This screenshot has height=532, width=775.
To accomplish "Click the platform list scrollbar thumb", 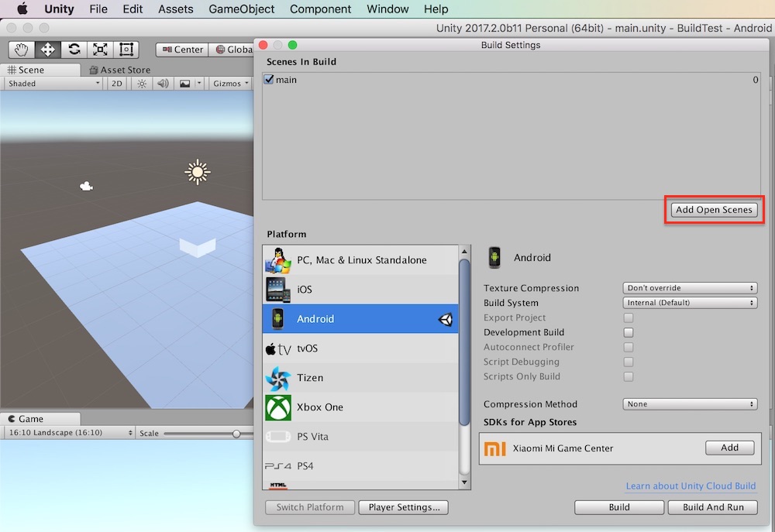I will 464,342.
